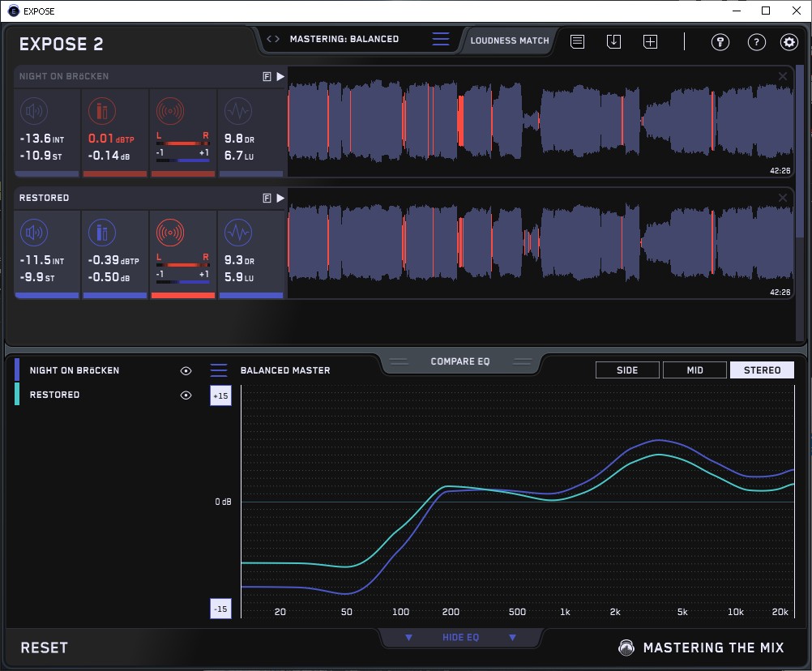Play the Restored track
The height and width of the screenshot is (671, 812).
tap(280, 199)
